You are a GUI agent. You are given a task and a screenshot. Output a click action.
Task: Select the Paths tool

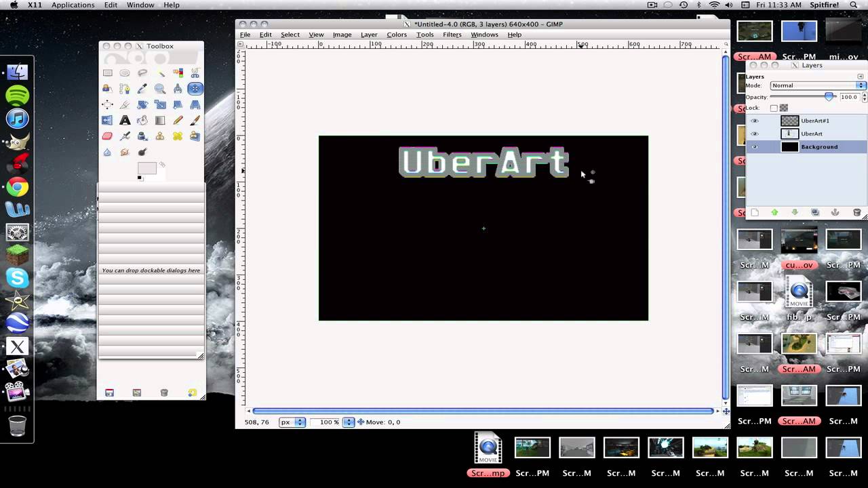coord(125,89)
